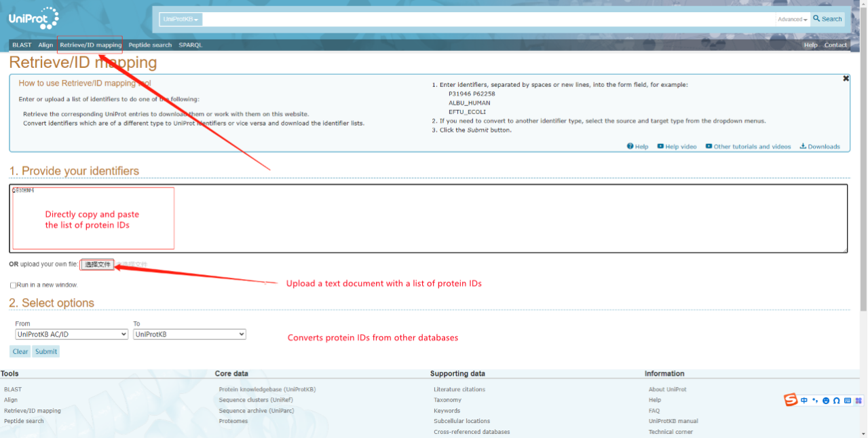The width and height of the screenshot is (868, 438).
Task: Open Sequence clusters (UniRef) link
Action: click(256, 400)
